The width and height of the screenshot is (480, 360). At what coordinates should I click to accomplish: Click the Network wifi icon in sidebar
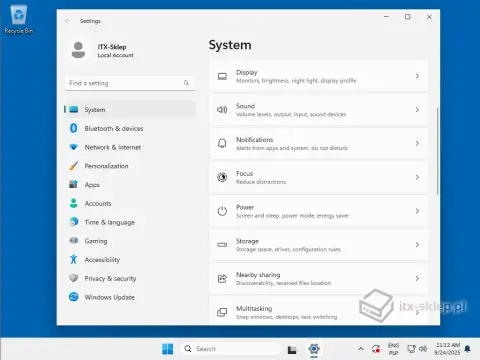74,147
